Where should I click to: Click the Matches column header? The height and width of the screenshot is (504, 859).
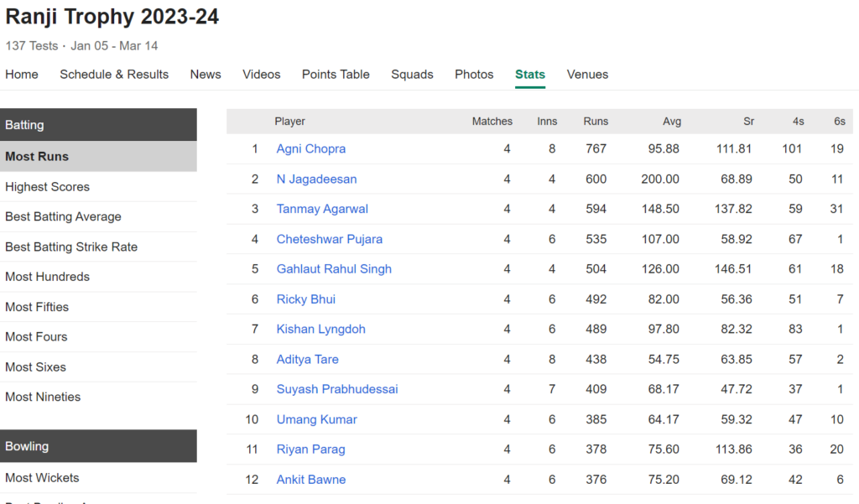click(492, 122)
